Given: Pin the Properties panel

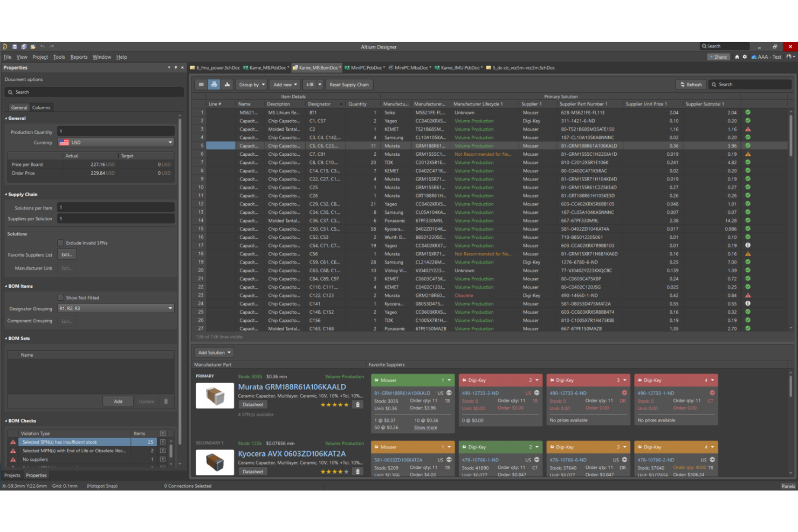Looking at the screenshot, I should coord(176,67).
